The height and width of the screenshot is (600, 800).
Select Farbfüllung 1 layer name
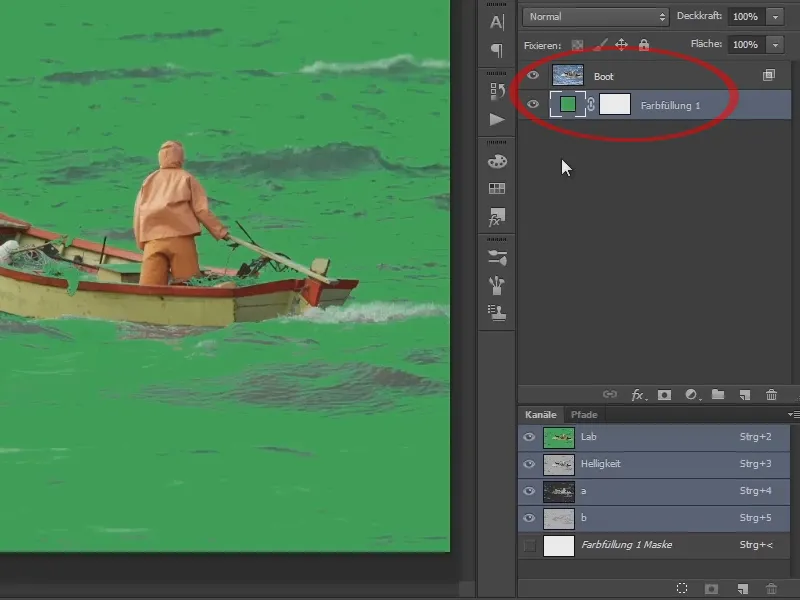(670, 106)
